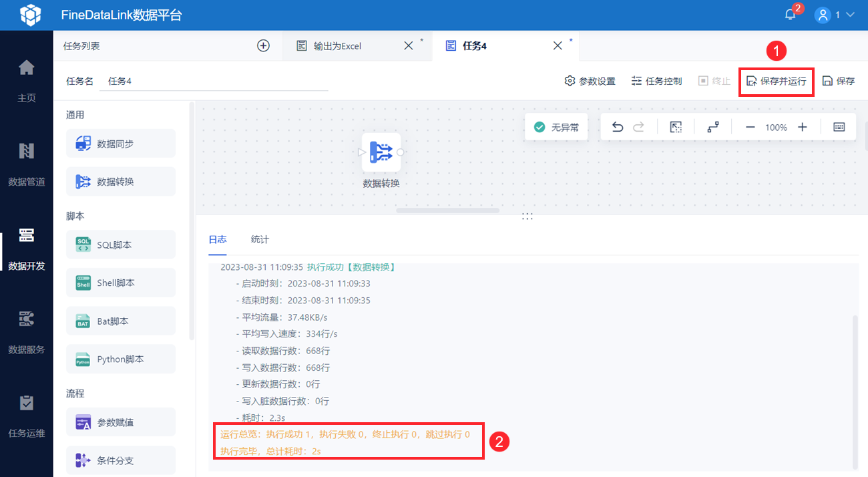Add 条件分支 node from palette
The width and height of the screenshot is (868, 477).
pos(121,460)
